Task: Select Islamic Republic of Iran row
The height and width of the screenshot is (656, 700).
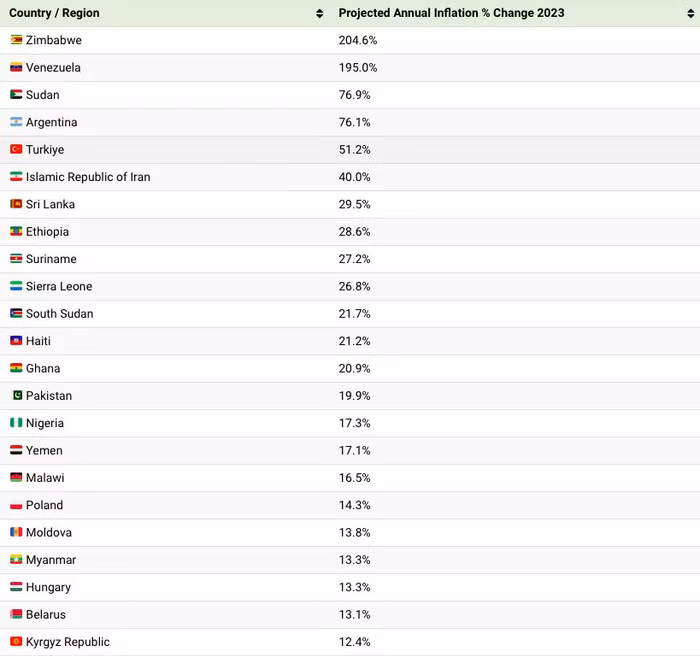Action: click(x=88, y=177)
